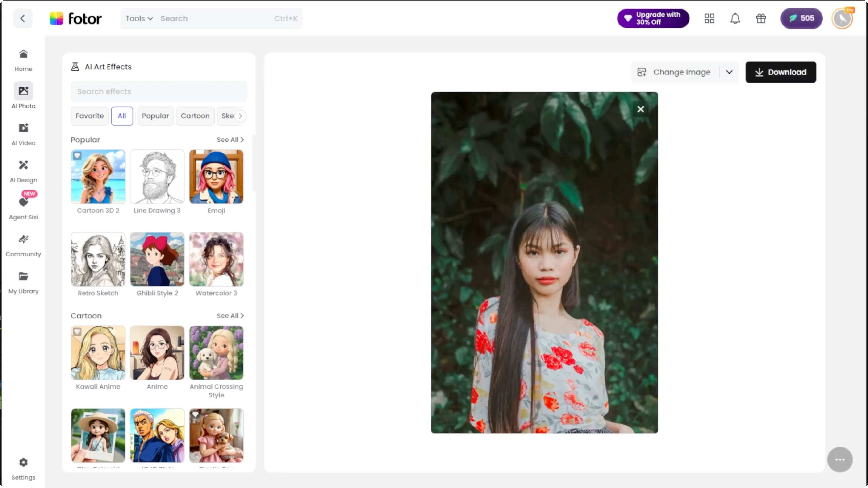Select the Sketch filter tab
868x488 pixels.
pyautogui.click(x=227, y=116)
